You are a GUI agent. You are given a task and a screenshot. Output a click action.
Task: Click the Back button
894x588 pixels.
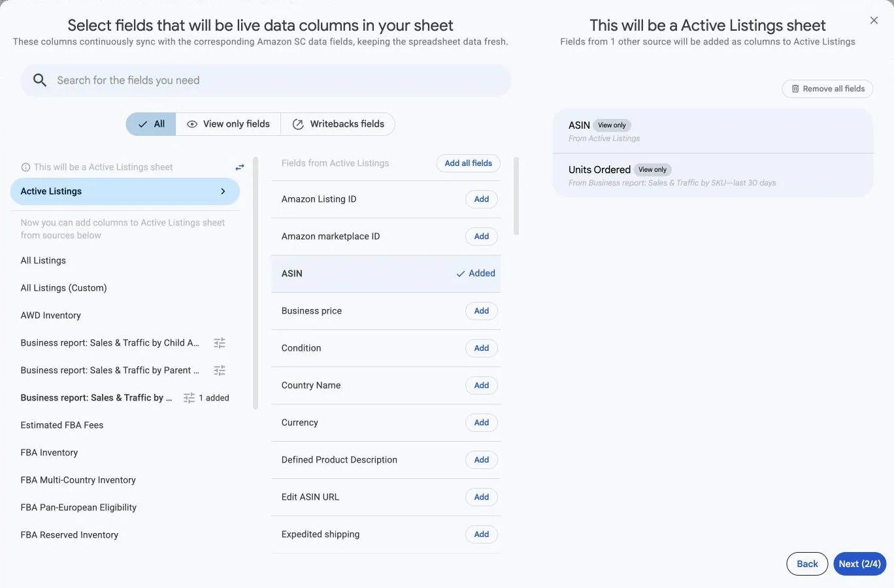click(x=807, y=564)
